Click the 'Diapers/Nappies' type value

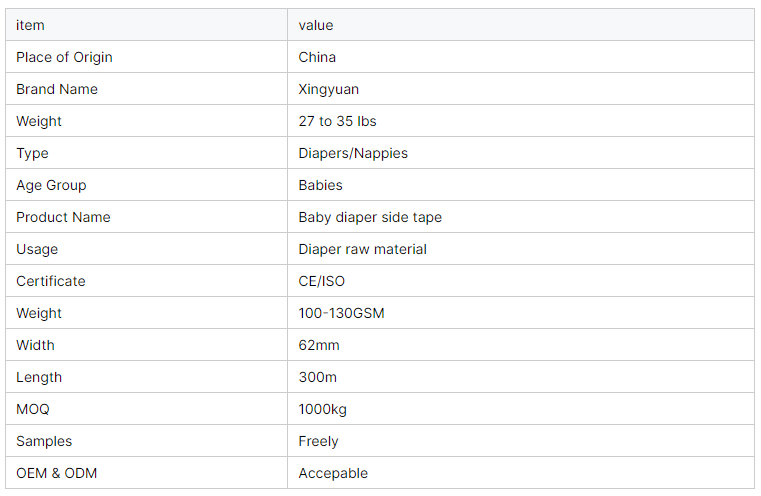tap(353, 153)
